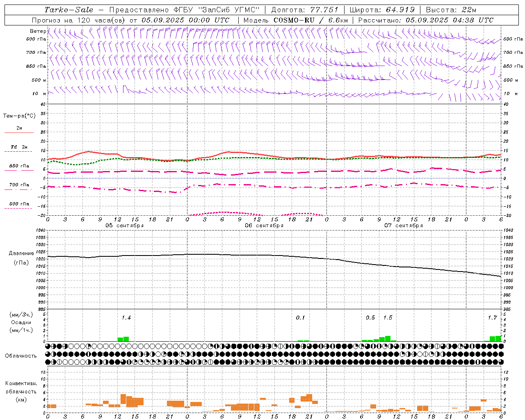Click the '06 сентября' date label

[264, 226]
